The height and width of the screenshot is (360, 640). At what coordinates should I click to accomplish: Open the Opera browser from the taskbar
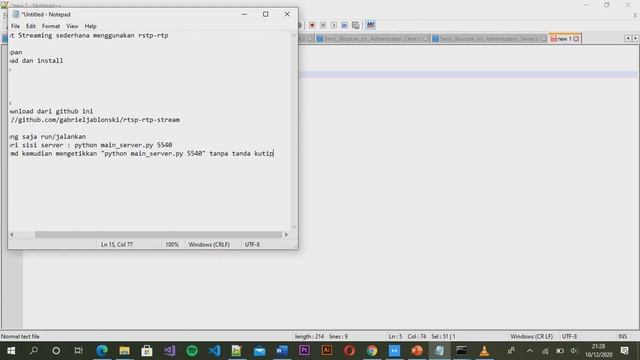tap(349, 351)
